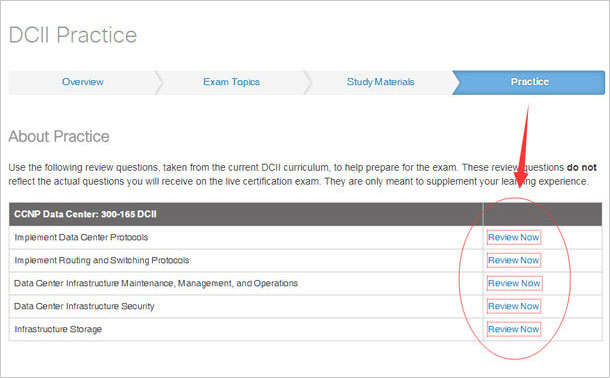Select the Practice tab
Image resolution: width=610 pixels, height=378 pixels.
coord(529,82)
